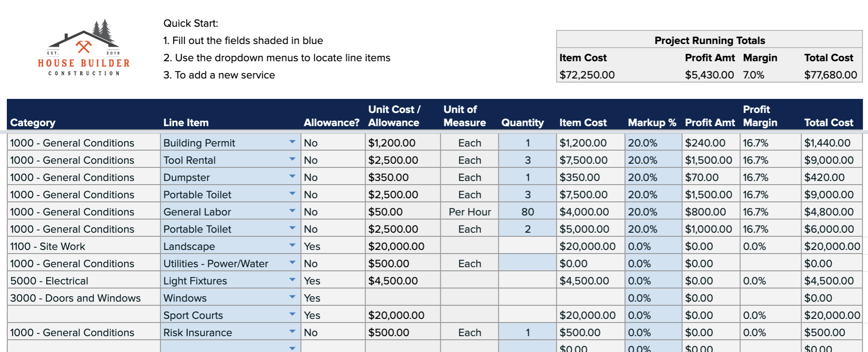Select the Markup % cell for Dumpster
This screenshot has height=352, width=868.
click(653, 177)
